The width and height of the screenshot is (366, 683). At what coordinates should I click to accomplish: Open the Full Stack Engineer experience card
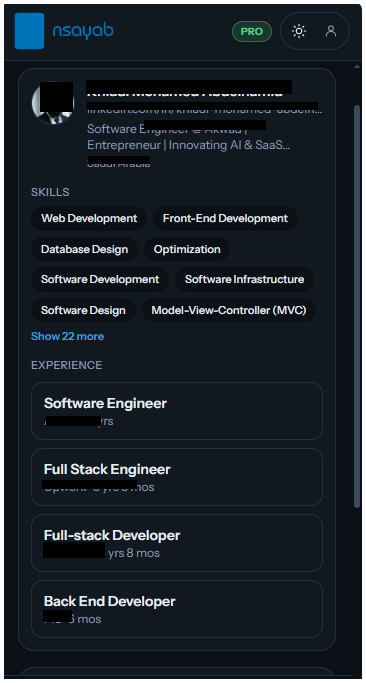[177, 477]
